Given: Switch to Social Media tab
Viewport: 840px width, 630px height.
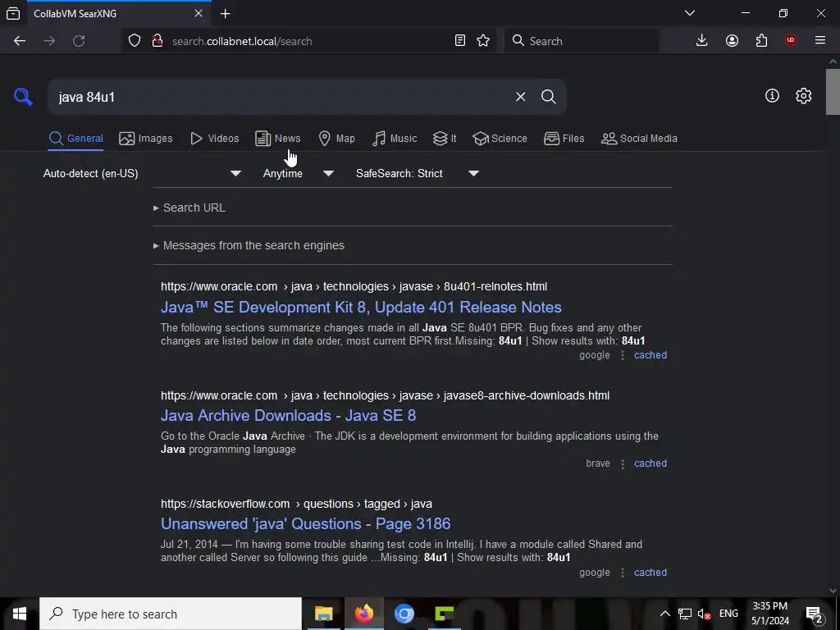Looking at the screenshot, I should coord(639,138).
